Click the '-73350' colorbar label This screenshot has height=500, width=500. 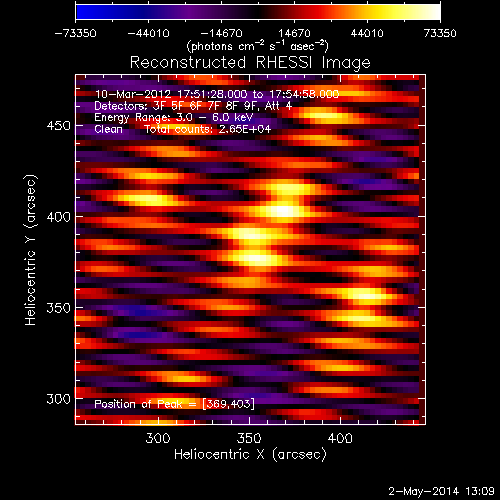[x=76, y=33]
